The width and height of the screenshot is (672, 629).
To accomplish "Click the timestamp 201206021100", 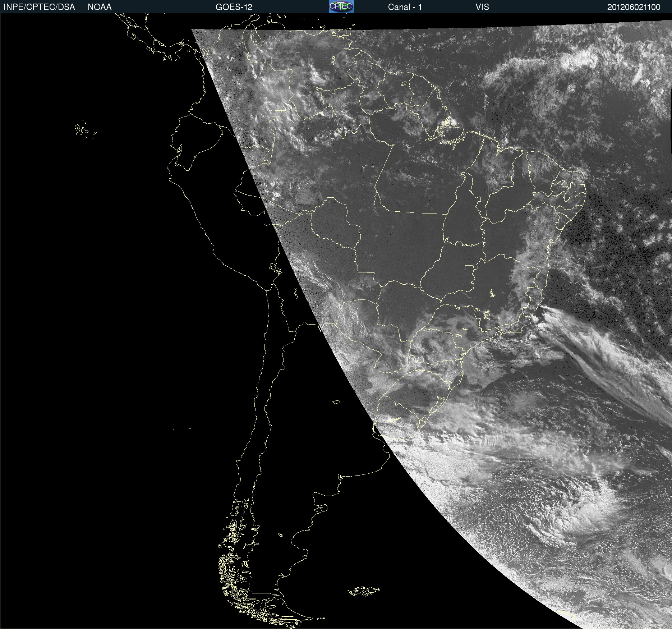I will [634, 7].
